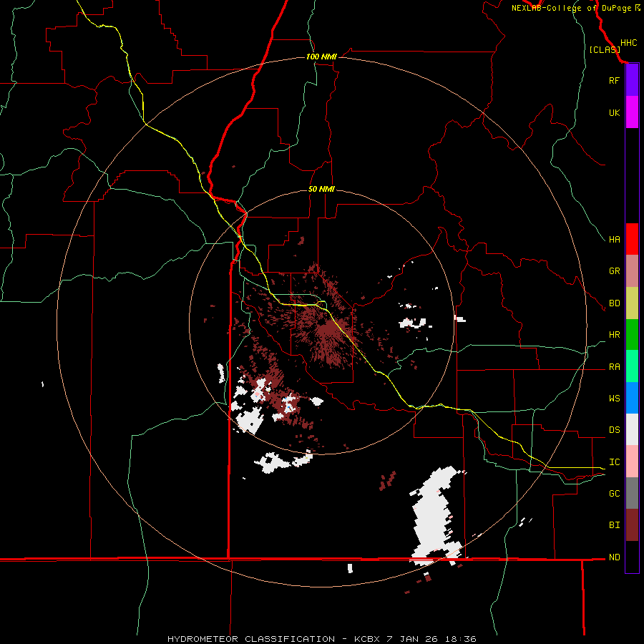This screenshot has height=644, width=644.
Task: Click the RF purple legend swatch
Action: tap(632, 80)
